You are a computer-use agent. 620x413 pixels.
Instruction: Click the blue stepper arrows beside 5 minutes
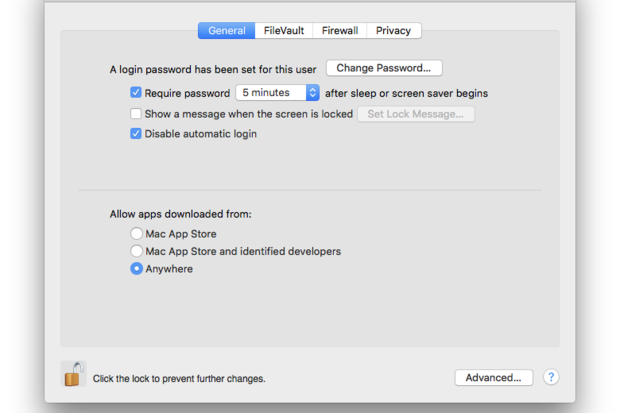[x=312, y=93]
